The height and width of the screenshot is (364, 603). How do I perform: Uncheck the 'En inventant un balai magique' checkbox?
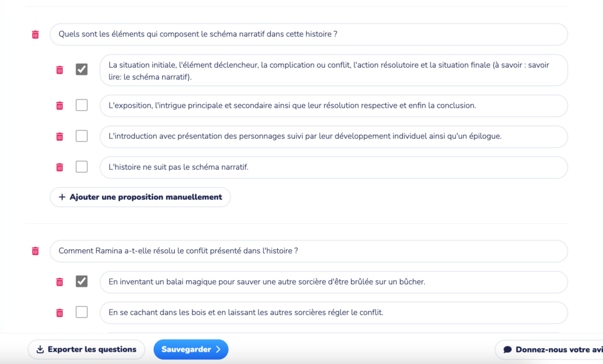click(x=81, y=282)
